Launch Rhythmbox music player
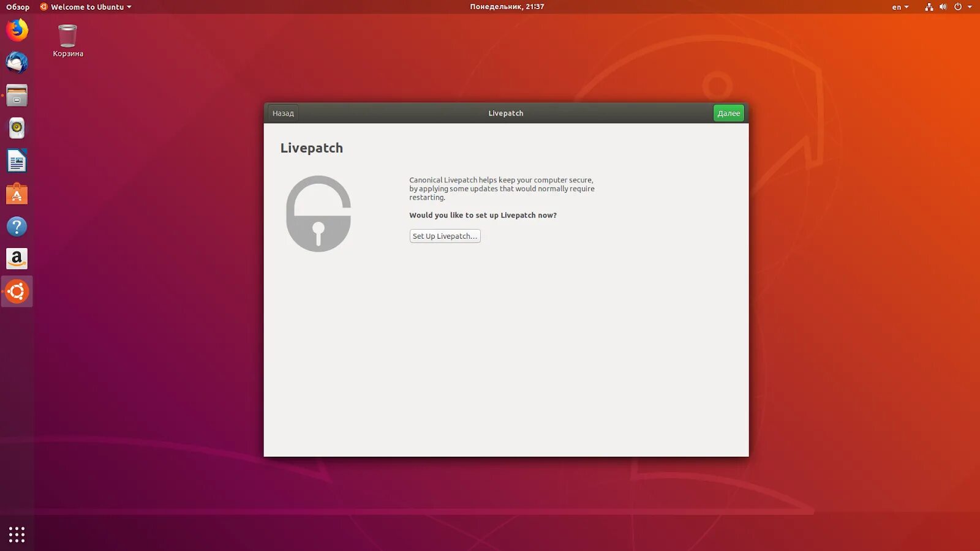This screenshot has width=980, height=551. [17, 128]
